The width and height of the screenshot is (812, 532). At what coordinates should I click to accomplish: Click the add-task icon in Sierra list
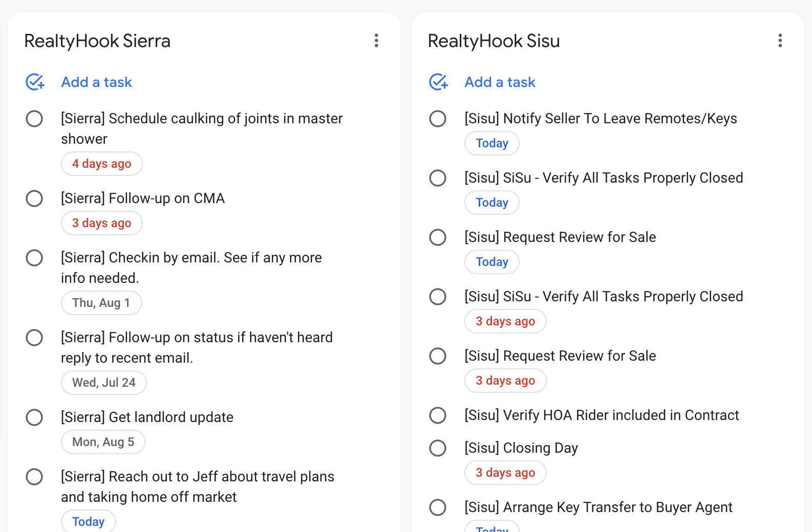coord(35,82)
